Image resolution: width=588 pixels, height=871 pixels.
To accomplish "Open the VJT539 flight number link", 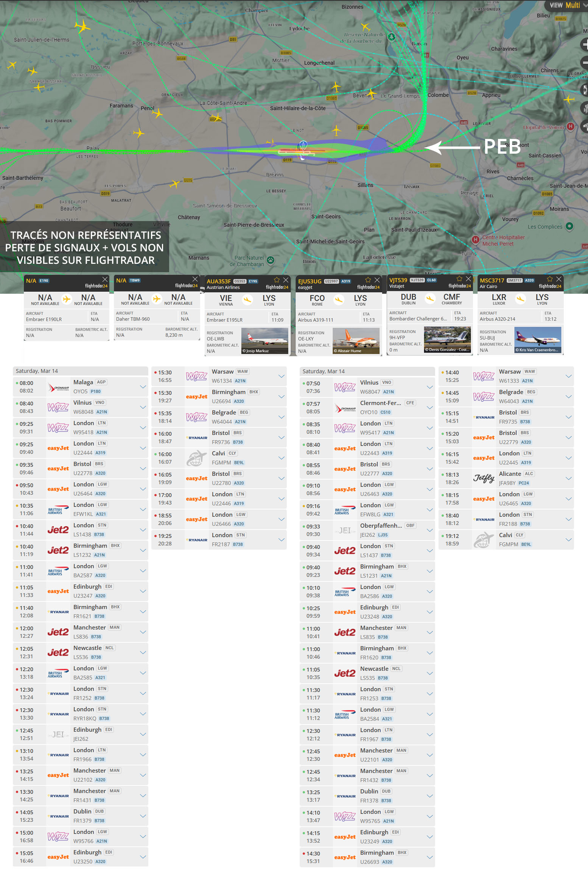I will (398, 280).
